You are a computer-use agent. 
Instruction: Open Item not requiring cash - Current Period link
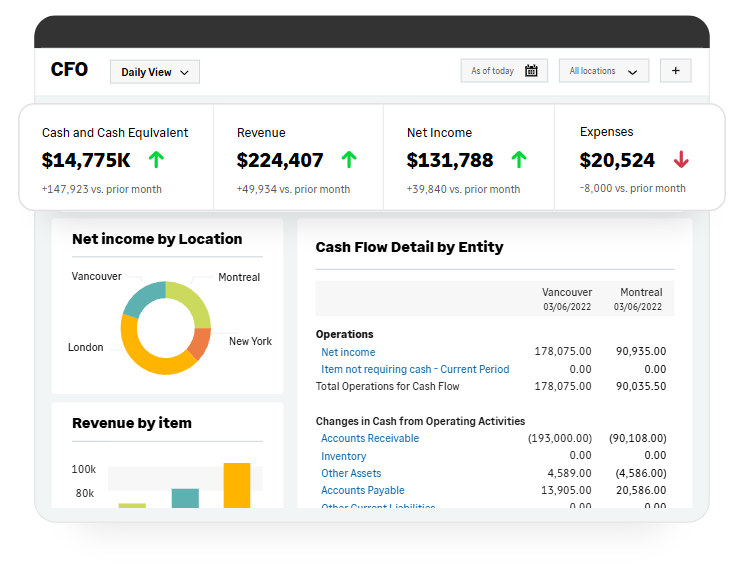(x=415, y=369)
